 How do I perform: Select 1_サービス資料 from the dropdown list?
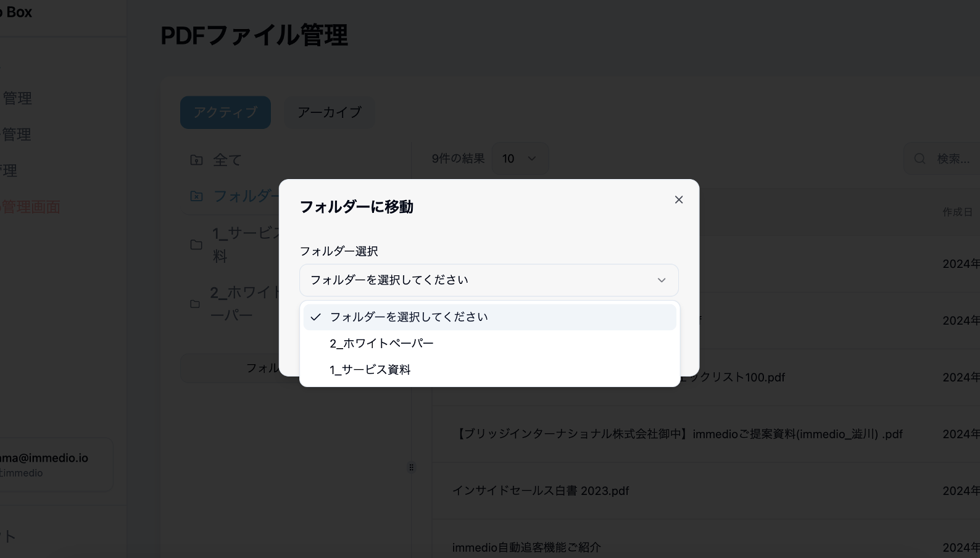point(370,370)
